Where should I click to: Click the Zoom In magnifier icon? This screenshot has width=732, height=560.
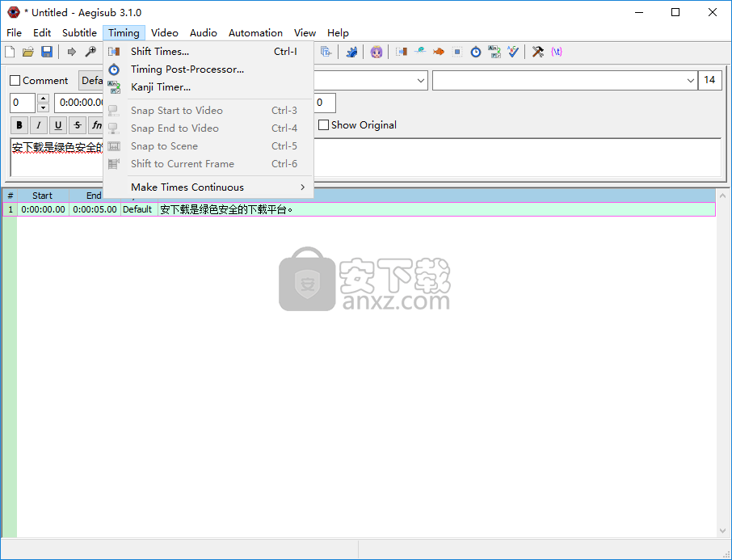(x=90, y=52)
